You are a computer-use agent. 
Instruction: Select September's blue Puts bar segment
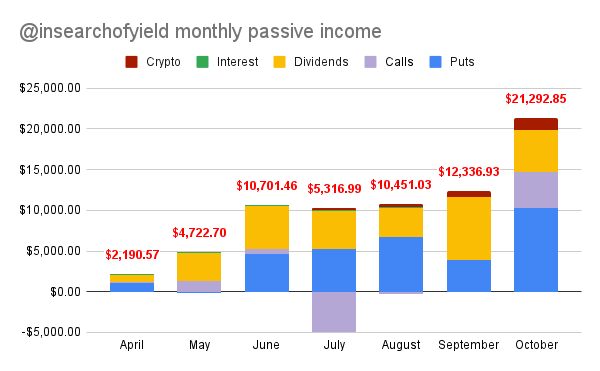(469, 276)
